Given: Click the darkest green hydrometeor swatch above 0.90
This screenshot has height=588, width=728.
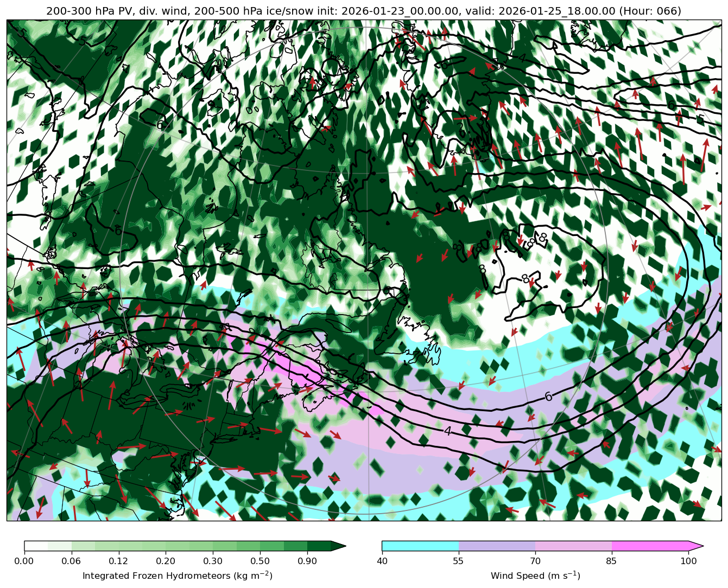Looking at the screenshot, I should point(319,546).
